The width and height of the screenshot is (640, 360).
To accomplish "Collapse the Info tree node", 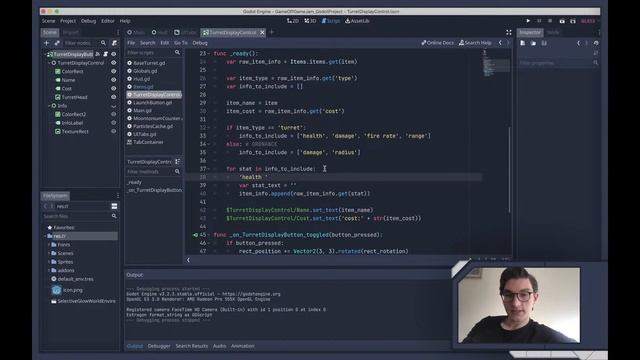I will [x=49, y=106].
